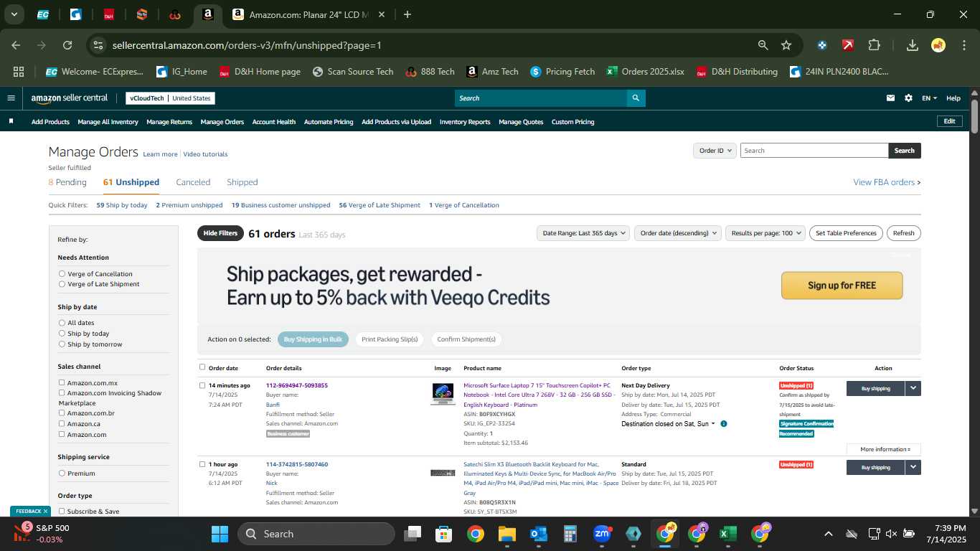Check the Amazon.com.mx sales channel

62,383
